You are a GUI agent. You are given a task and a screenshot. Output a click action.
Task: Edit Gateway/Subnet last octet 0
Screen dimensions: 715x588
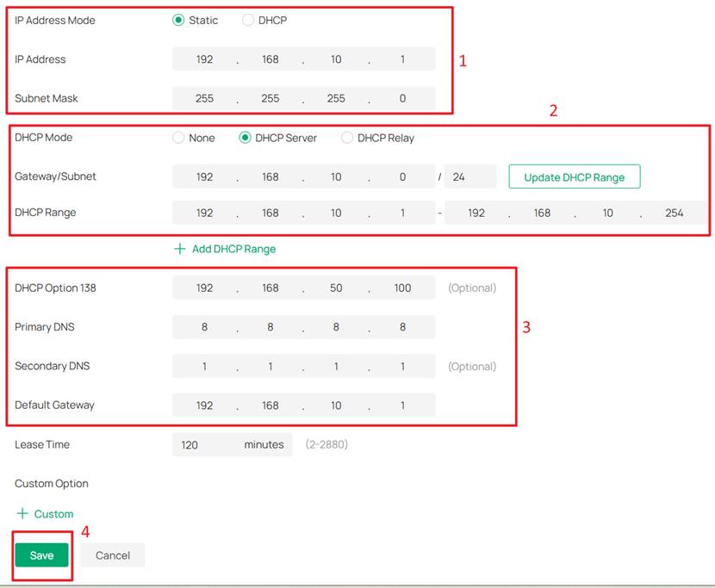pos(402,176)
